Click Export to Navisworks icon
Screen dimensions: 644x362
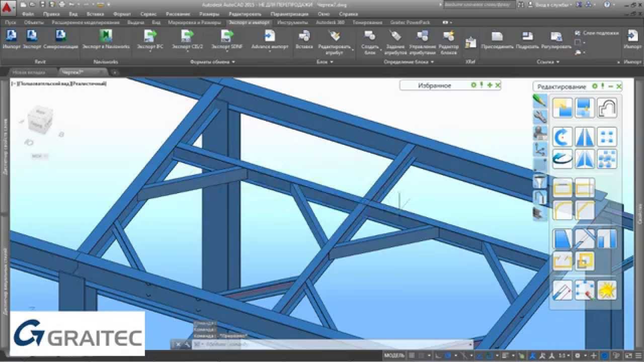[106, 36]
